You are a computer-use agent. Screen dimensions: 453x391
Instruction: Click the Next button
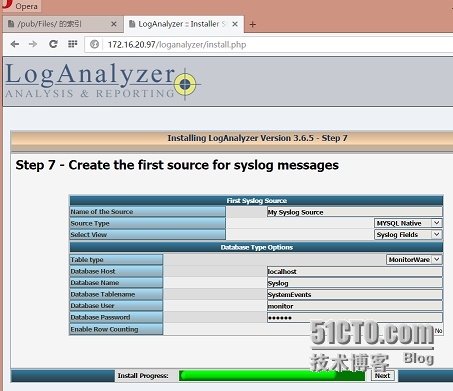(383, 375)
